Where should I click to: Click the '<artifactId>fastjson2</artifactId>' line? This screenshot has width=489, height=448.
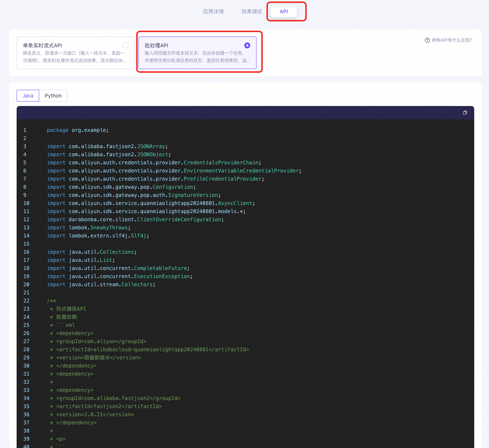coord(106,406)
